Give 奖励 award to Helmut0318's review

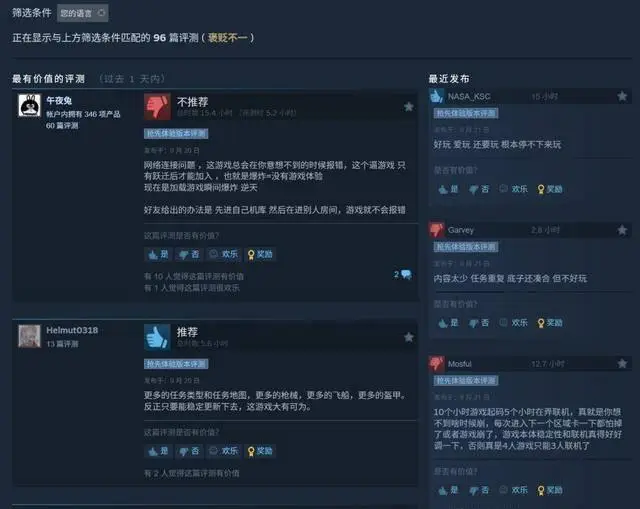click(x=260, y=451)
